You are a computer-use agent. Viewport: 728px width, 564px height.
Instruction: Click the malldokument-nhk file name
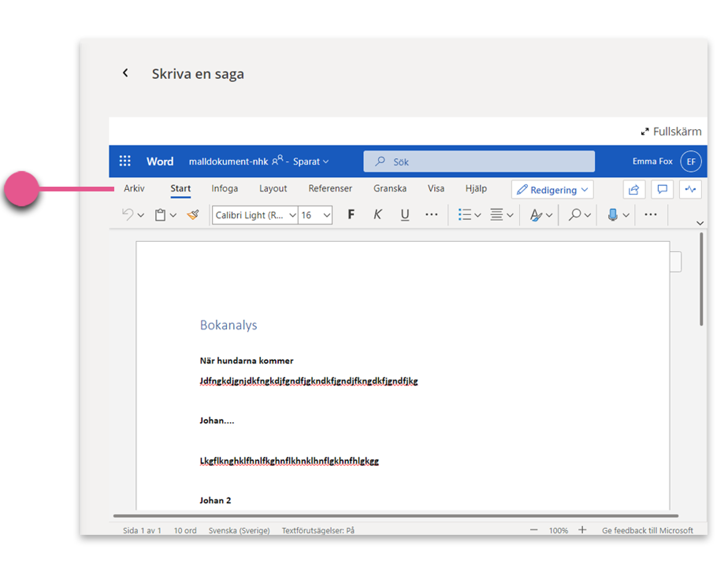pos(228,161)
